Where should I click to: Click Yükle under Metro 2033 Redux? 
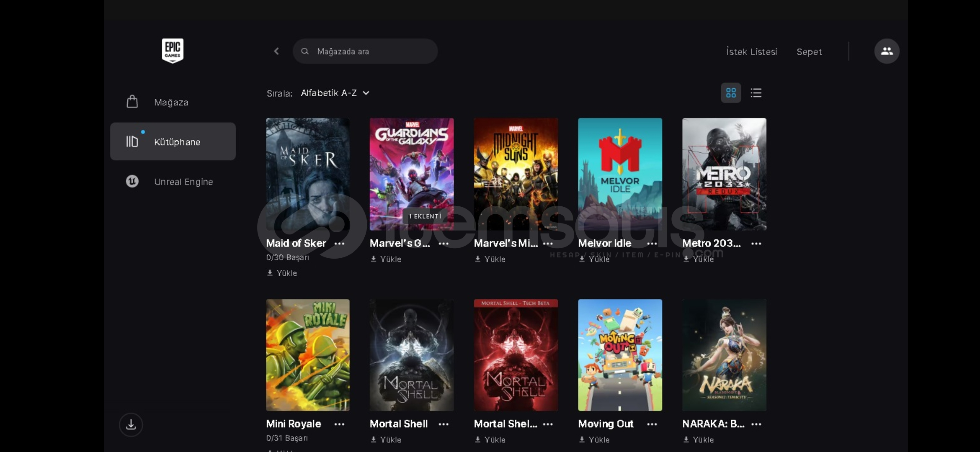point(699,259)
